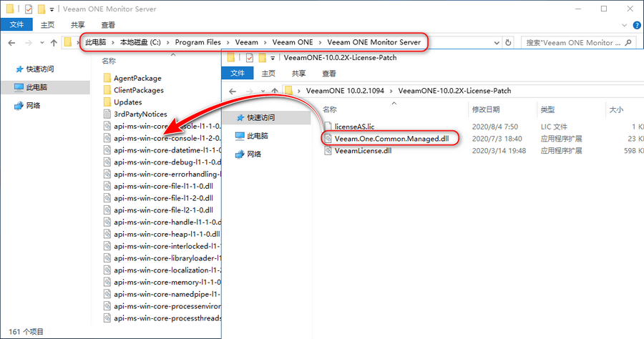Open the 共享 tab in License-Patch window
This screenshot has width=644, height=339.
point(298,74)
